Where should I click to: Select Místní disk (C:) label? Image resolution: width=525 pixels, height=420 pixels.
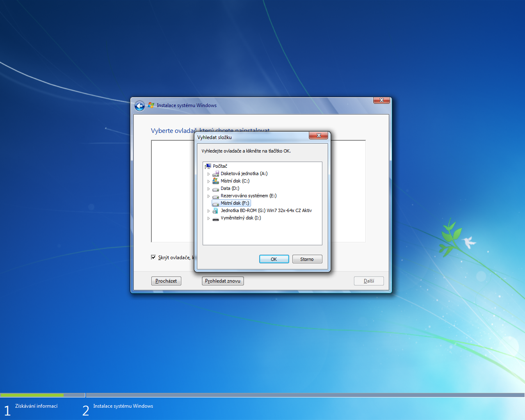coord(235,181)
